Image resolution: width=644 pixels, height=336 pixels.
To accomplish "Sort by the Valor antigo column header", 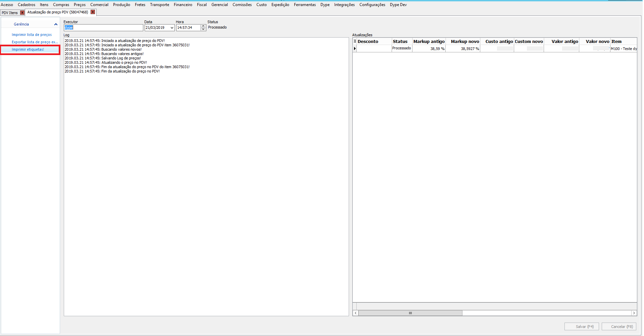I will point(561,41).
